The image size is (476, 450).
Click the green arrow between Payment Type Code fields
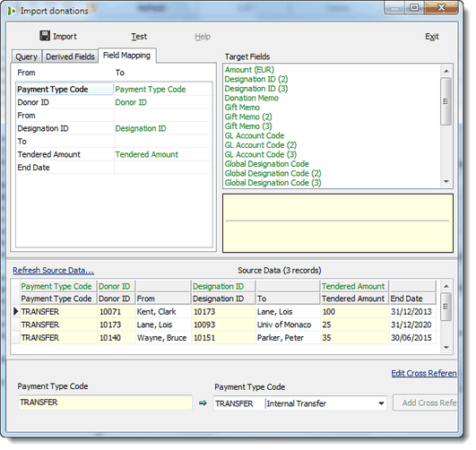(203, 402)
